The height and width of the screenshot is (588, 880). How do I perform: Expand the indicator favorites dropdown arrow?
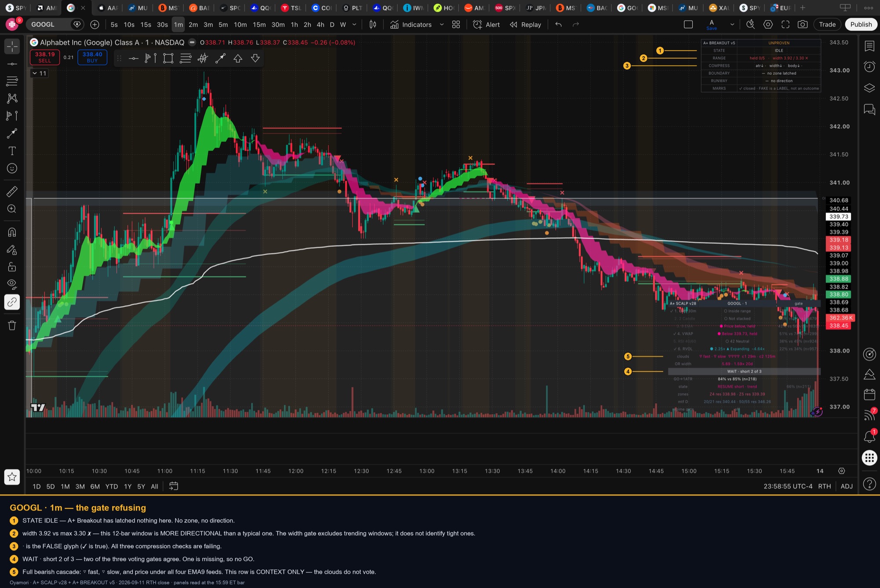[441, 25]
